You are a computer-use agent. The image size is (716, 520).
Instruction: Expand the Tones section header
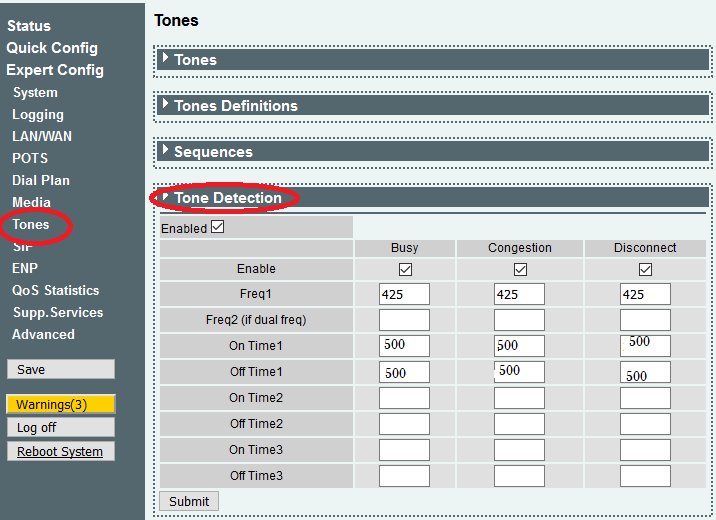pos(195,60)
